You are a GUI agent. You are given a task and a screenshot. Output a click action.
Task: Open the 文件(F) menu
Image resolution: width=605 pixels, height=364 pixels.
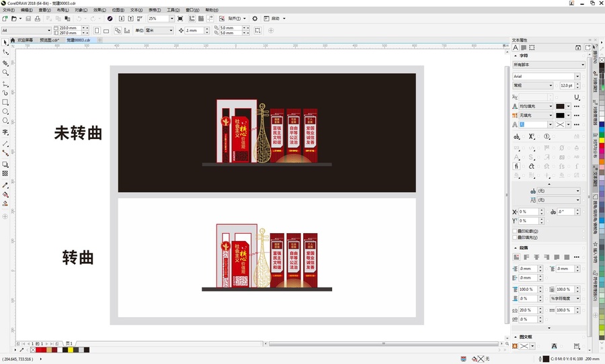(x=9, y=10)
